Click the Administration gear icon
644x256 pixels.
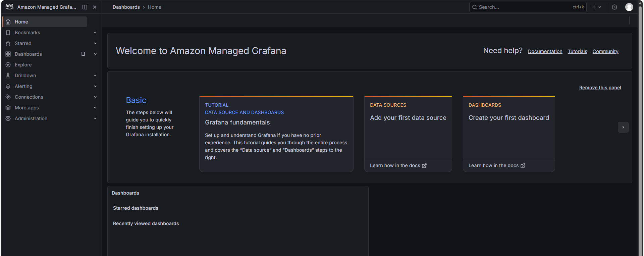tap(8, 118)
